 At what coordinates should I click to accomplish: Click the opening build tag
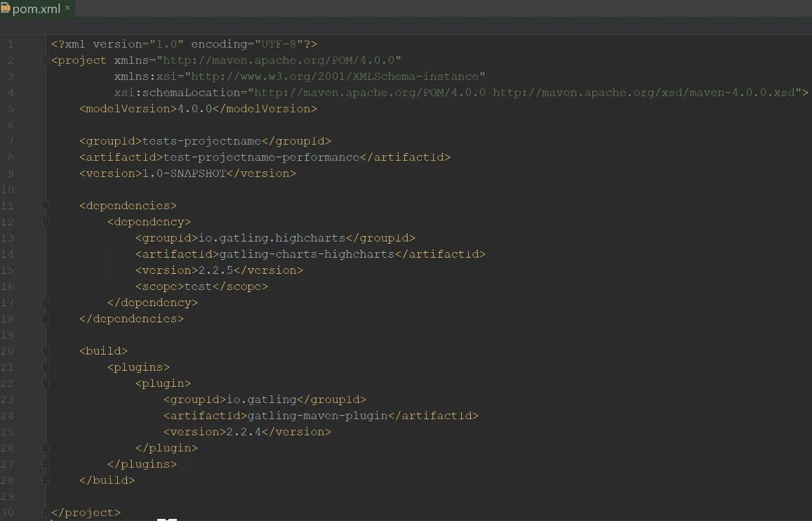point(104,351)
